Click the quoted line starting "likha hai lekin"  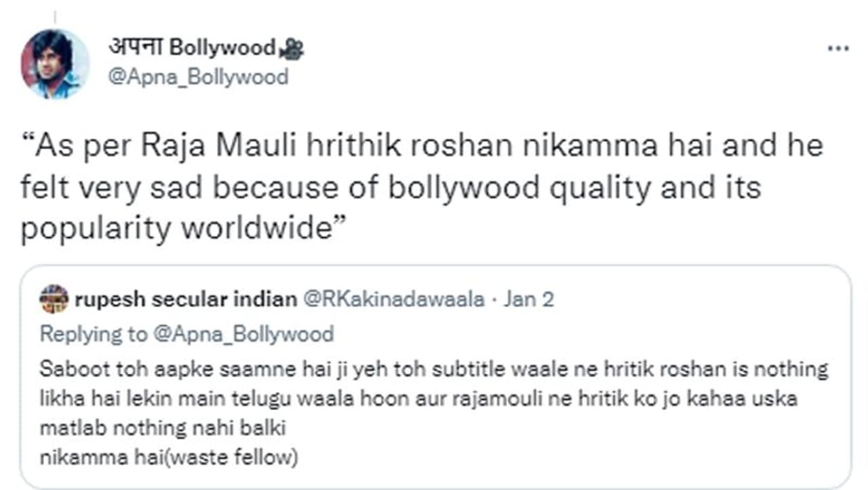[418, 399]
